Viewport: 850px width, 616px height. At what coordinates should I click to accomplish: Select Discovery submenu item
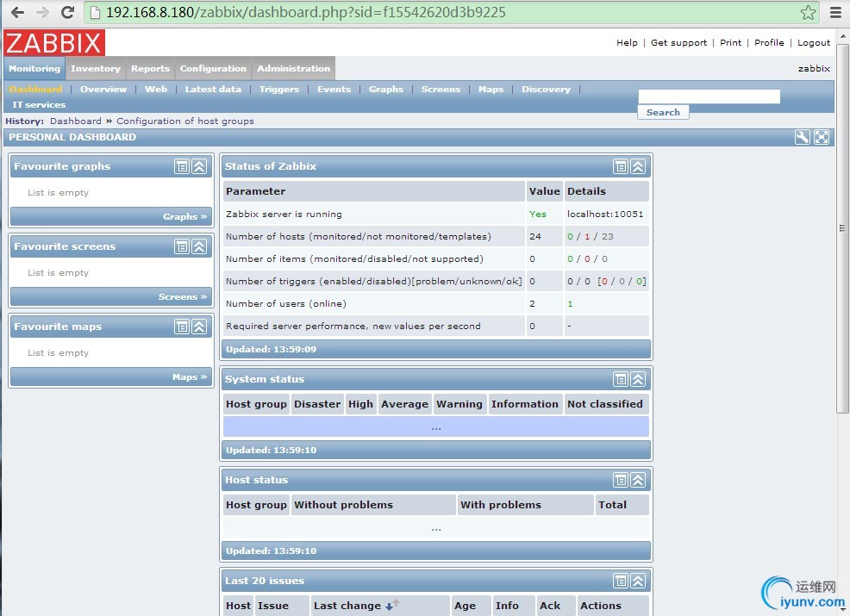click(x=546, y=89)
